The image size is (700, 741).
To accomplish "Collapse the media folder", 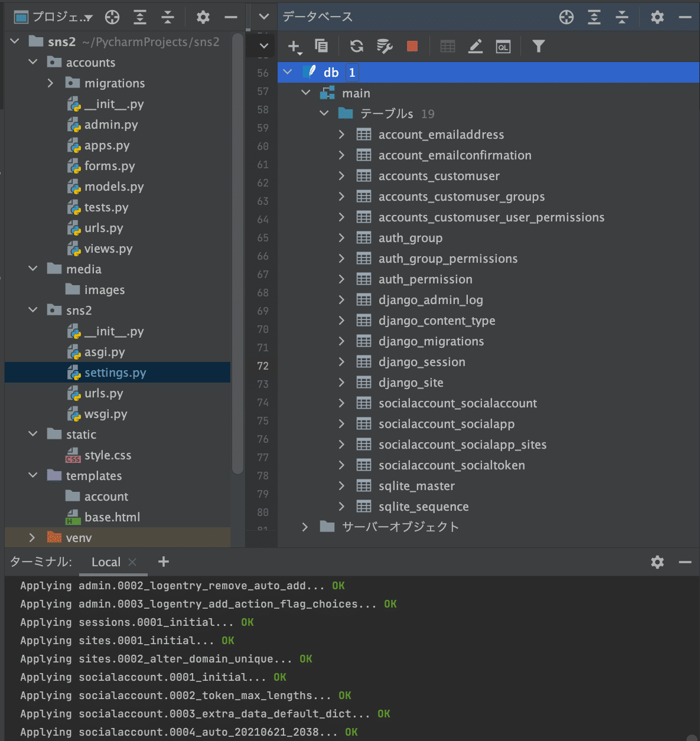I will coord(33,269).
